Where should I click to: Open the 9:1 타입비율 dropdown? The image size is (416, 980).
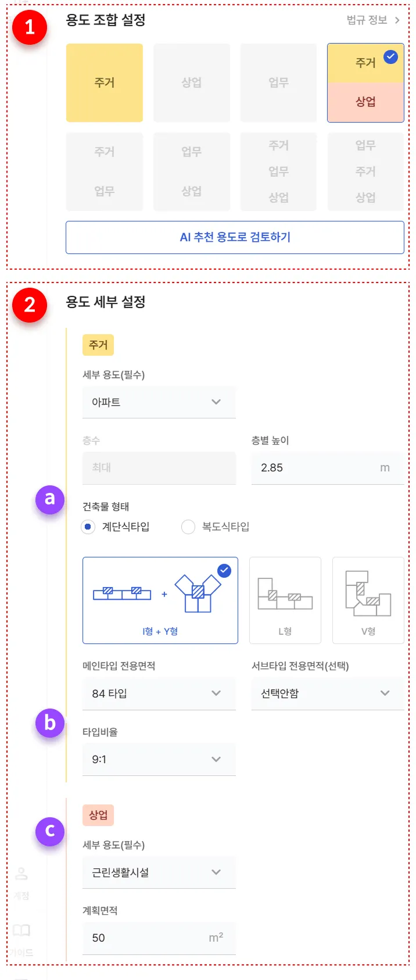click(159, 759)
